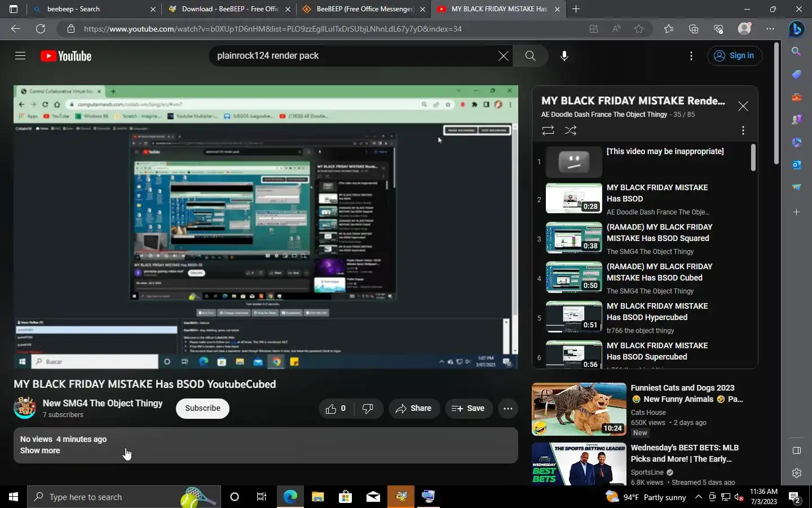Save the video to a playlist
Viewport: 812px width, 508px height.
click(468, 409)
